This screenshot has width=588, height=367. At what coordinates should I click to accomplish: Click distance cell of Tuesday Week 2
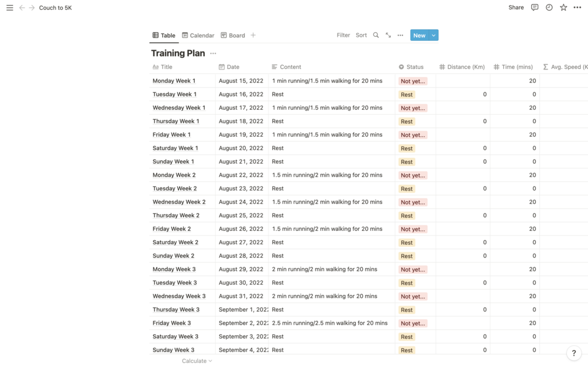(463, 189)
